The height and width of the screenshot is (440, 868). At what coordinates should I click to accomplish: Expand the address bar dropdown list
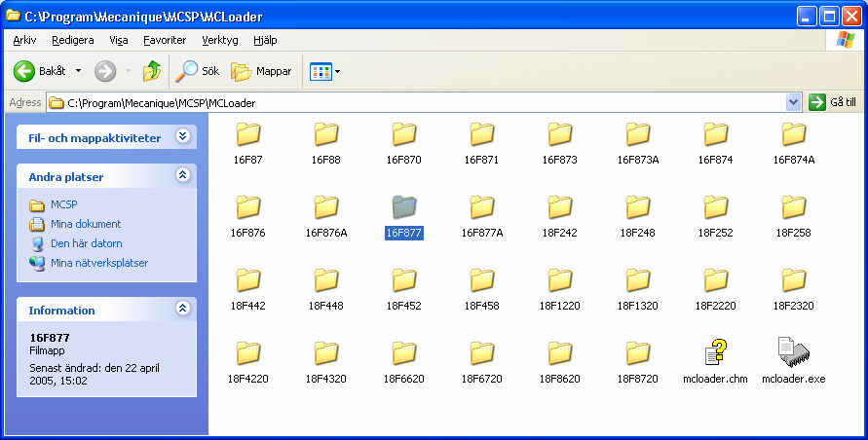[x=793, y=102]
